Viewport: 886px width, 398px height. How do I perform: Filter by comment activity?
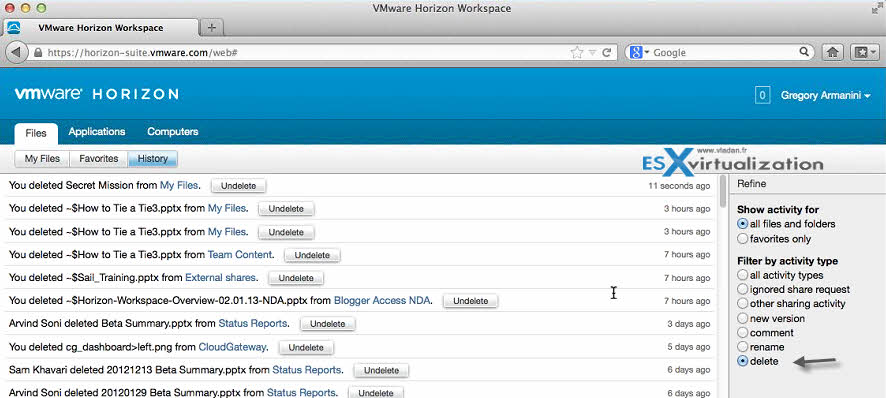point(743,332)
